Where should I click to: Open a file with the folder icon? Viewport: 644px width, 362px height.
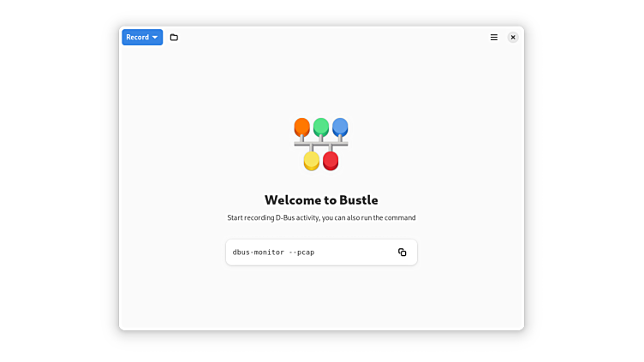tap(174, 38)
